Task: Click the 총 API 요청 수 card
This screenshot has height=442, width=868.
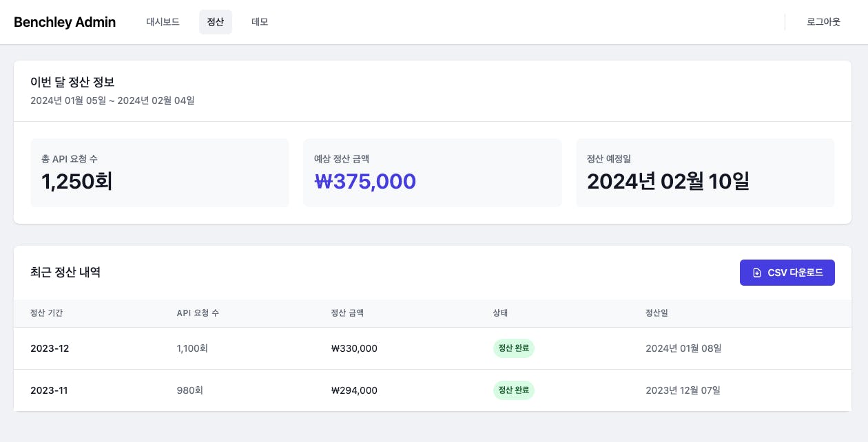Action: [159, 173]
